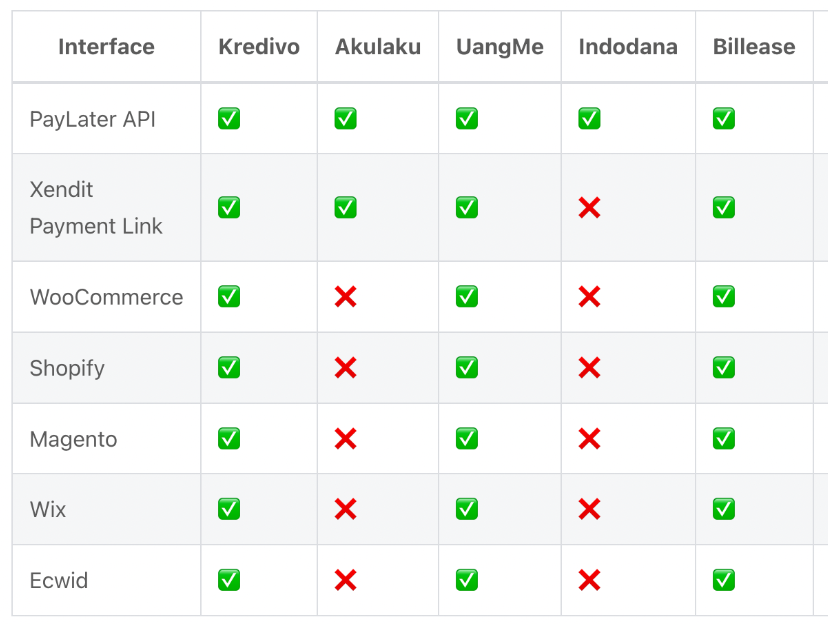This screenshot has height=624, width=828.
Task: Click Billease checkmark in WooCommerce row
Action: pos(723,296)
